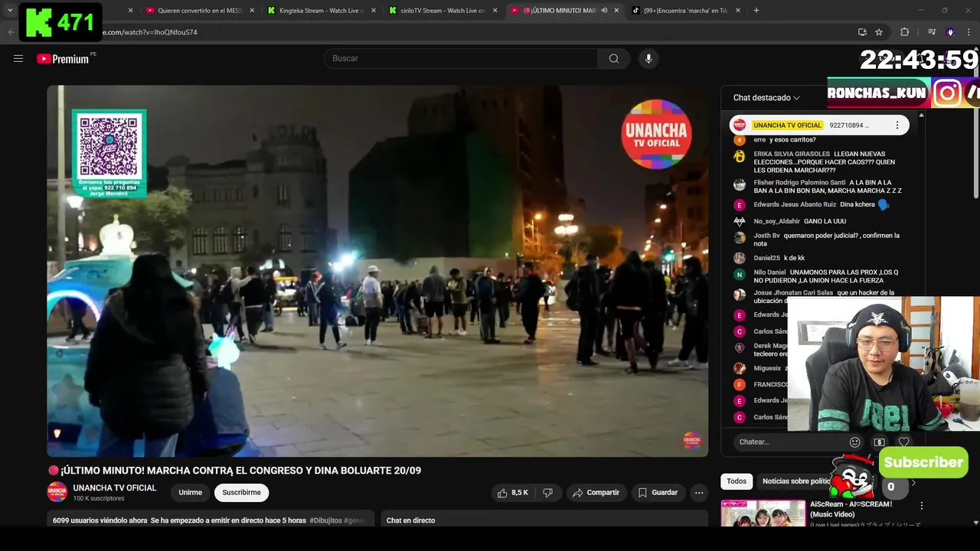
Task: Click the Nilo Daniel chat author
Action: tap(769, 272)
